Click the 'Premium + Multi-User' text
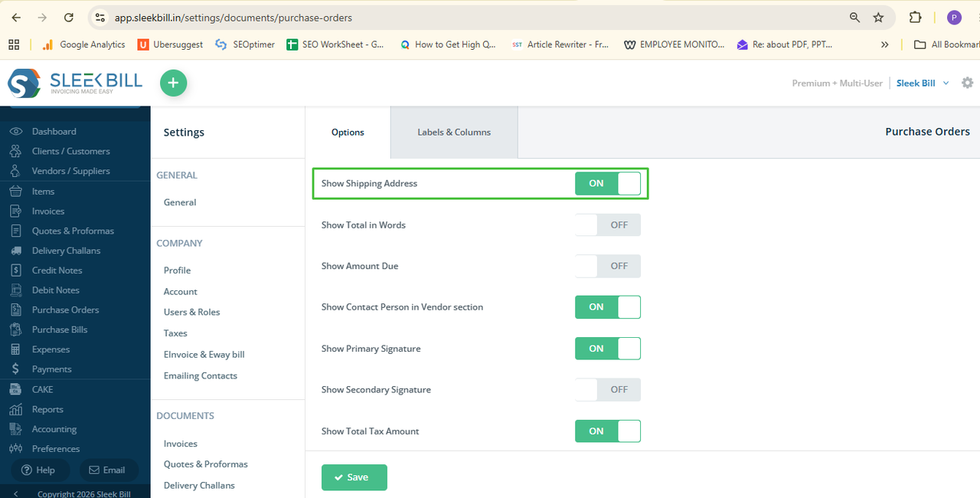This screenshot has width=980, height=498. coord(838,83)
